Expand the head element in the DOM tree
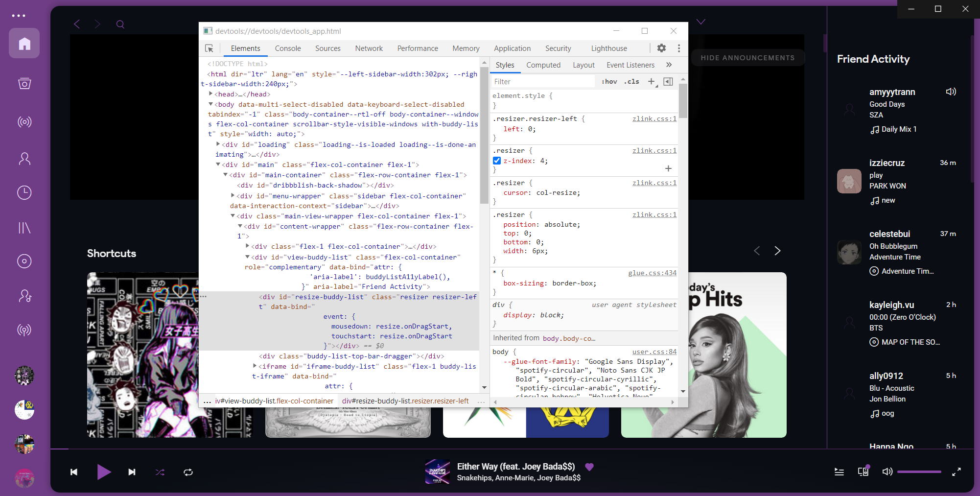This screenshot has width=980, height=496. click(210, 94)
